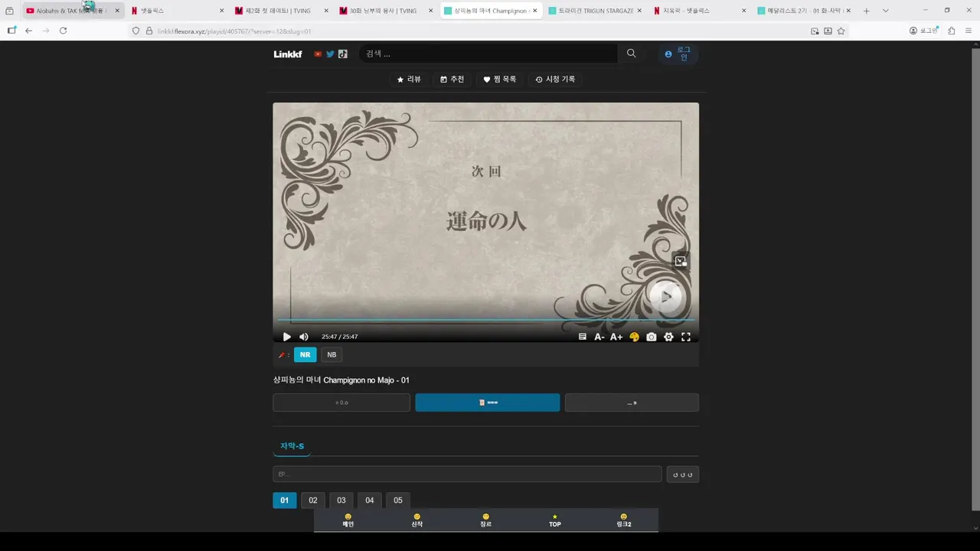Viewport: 980px width, 551px height.
Task: Open 신작 in bottom navigation
Action: [x=417, y=520]
